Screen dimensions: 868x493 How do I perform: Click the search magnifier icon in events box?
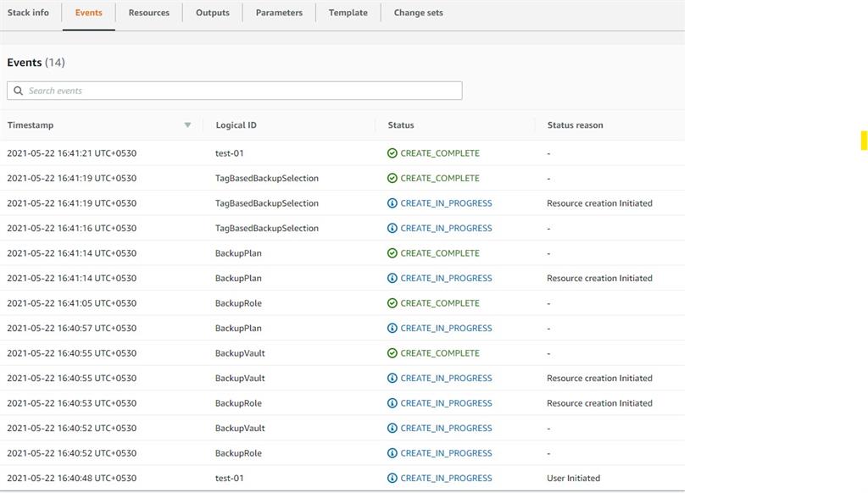tap(18, 91)
